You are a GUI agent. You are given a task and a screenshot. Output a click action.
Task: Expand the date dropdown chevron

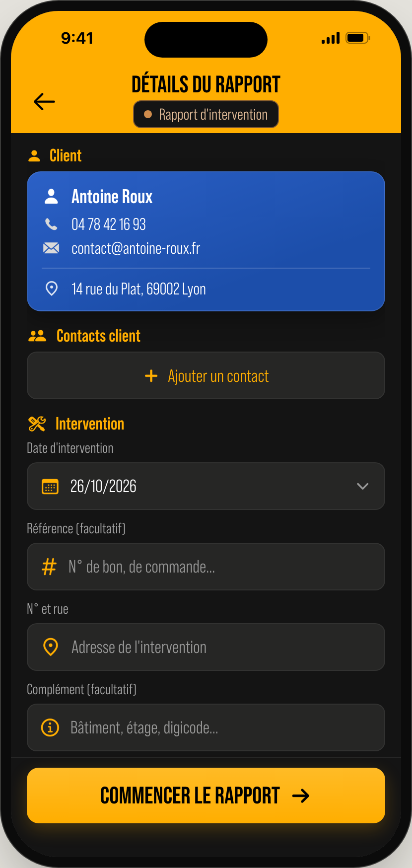click(x=363, y=486)
